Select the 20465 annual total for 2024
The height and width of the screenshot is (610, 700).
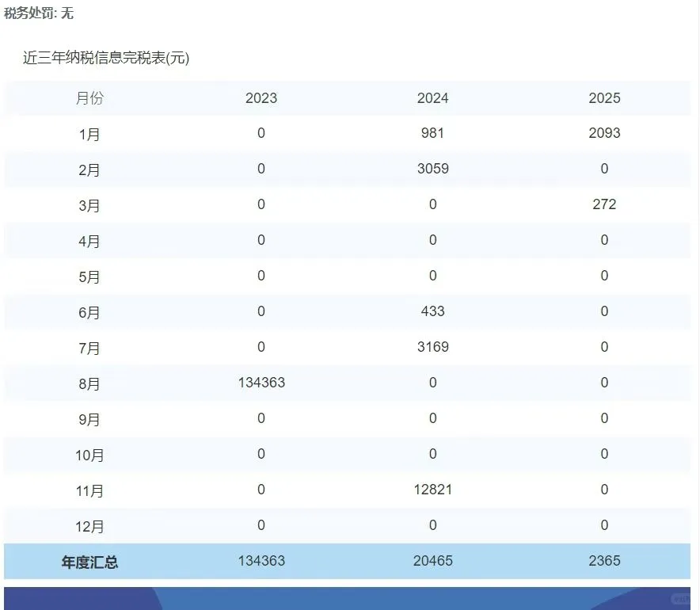tap(432, 561)
